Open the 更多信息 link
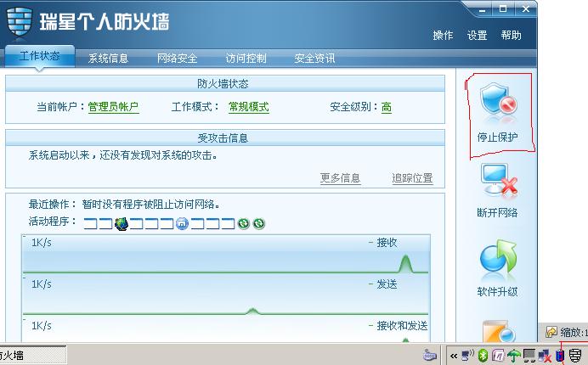 tap(340, 178)
